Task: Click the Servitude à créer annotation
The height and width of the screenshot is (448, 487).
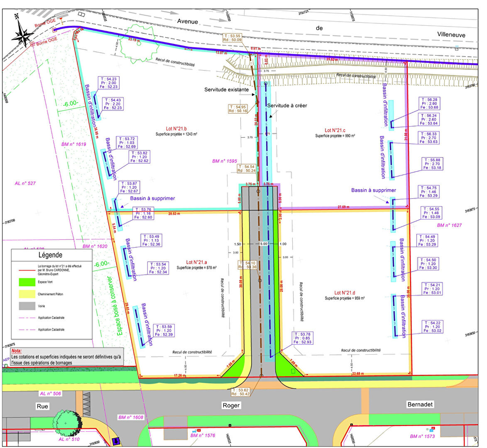Action: (288, 106)
